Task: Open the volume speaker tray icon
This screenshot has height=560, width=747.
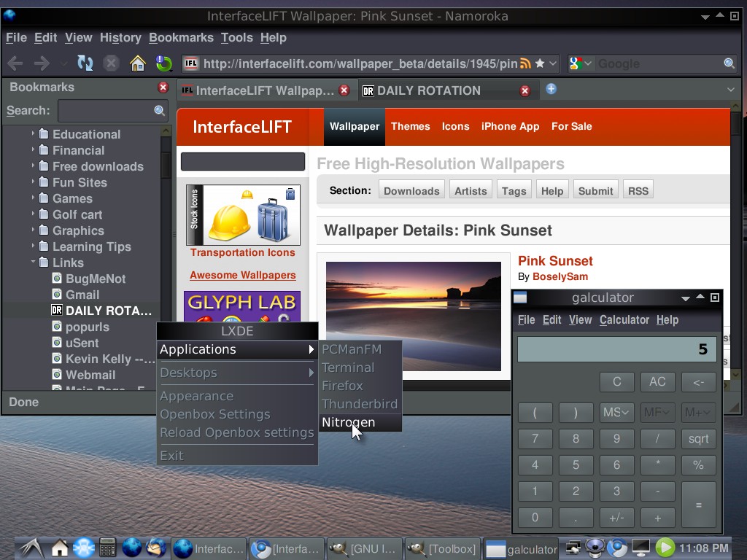Action: (x=595, y=548)
